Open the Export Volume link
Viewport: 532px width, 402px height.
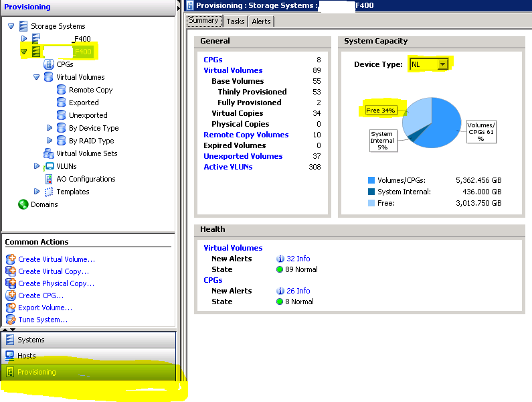click(46, 308)
